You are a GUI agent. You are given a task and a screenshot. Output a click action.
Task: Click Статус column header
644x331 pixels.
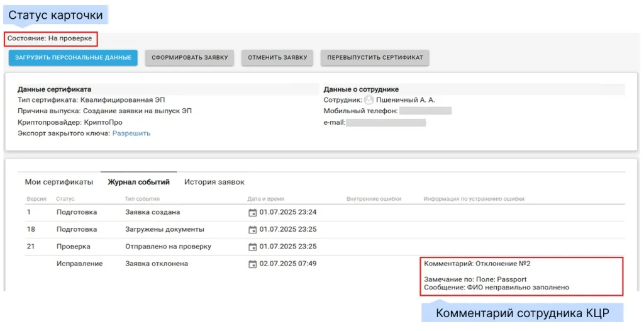[x=65, y=199]
